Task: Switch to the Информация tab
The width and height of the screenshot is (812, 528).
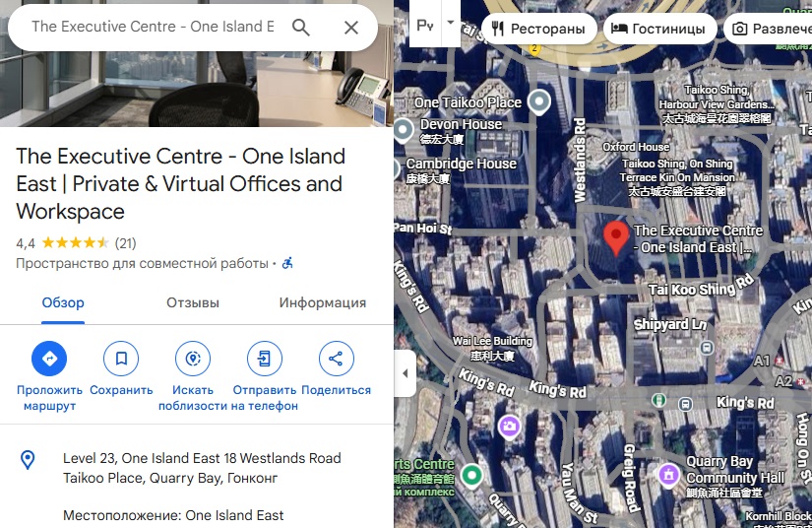Action: point(322,302)
